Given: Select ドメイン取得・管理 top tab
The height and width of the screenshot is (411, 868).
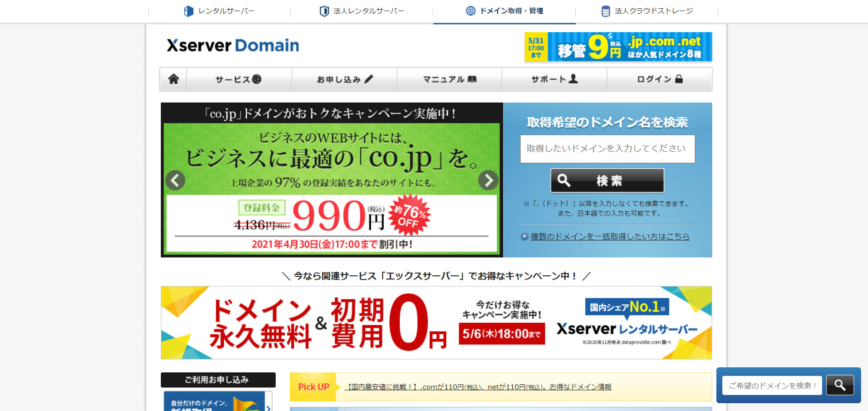Looking at the screenshot, I should pyautogui.click(x=504, y=11).
